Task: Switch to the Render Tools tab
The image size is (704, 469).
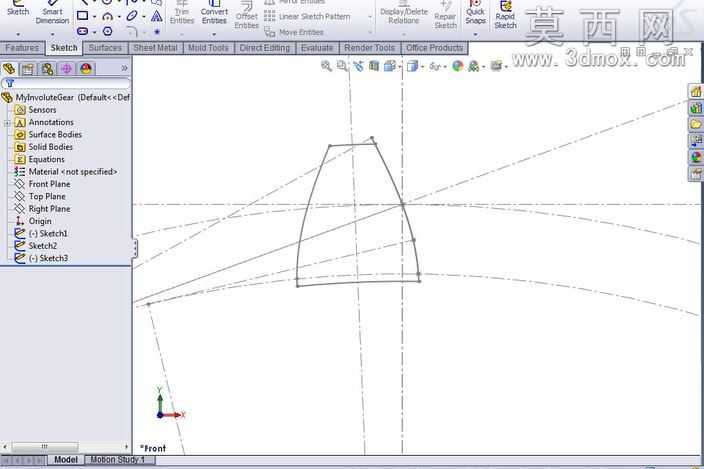Action: (370, 48)
